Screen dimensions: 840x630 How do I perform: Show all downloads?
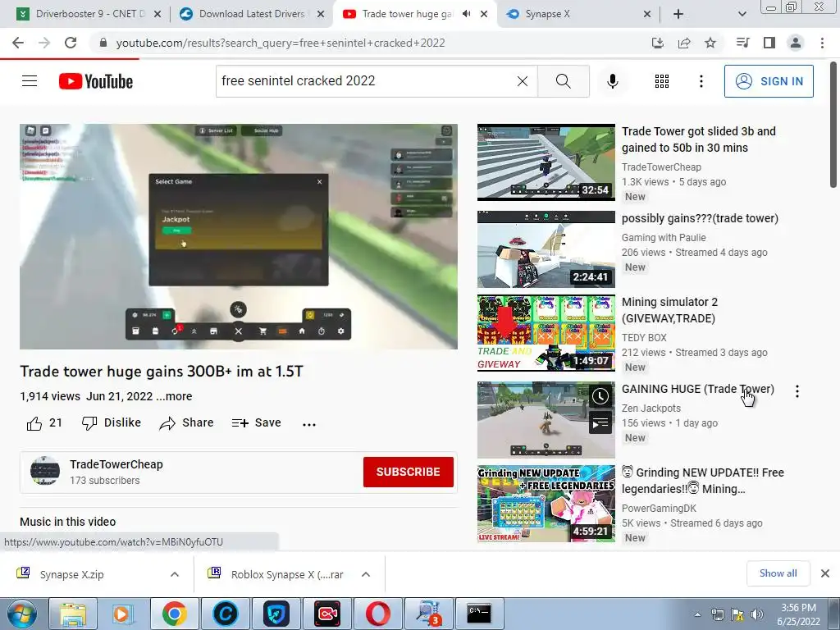778,573
